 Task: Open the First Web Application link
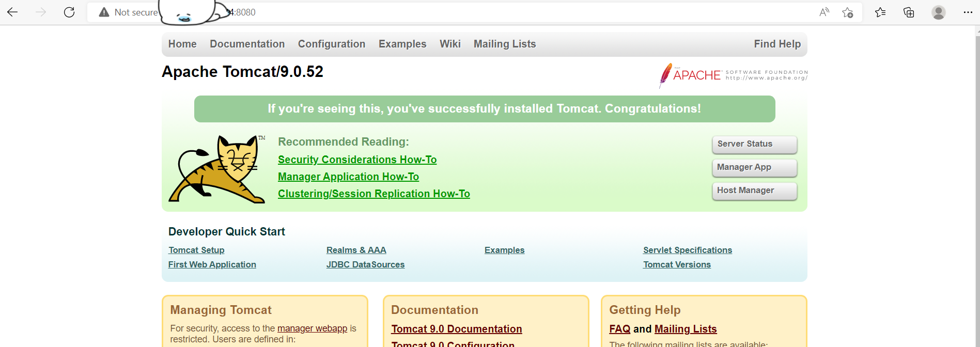212,264
